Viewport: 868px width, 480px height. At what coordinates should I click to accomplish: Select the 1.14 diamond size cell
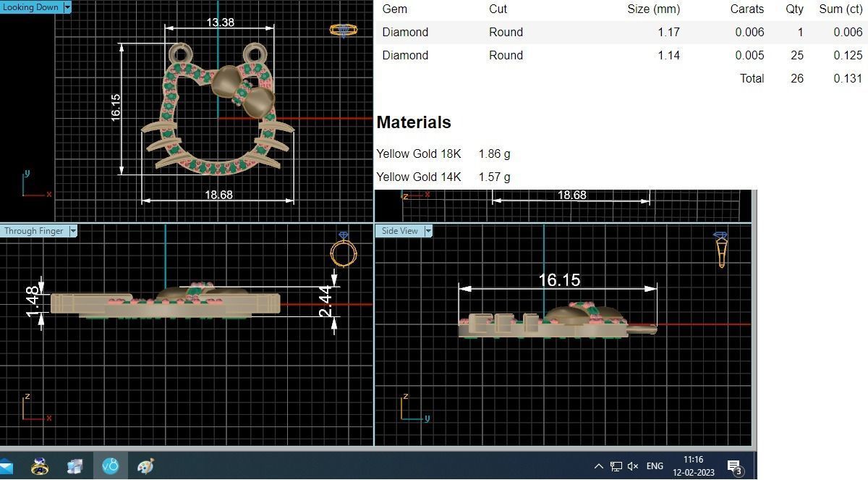(x=669, y=55)
